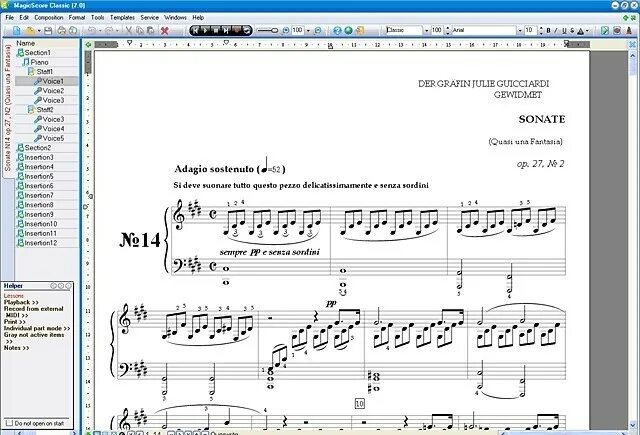Screen dimensions: 640x435
Task: Create a new score document
Action: tap(16, 31)
